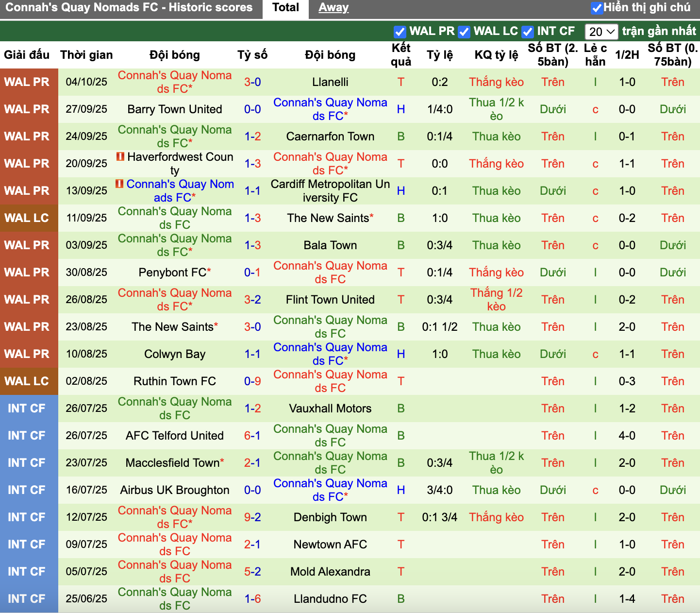Click INT CF label on 25/06/25 row
Viewport: 700px width, 613px height.
click(27, 599)
